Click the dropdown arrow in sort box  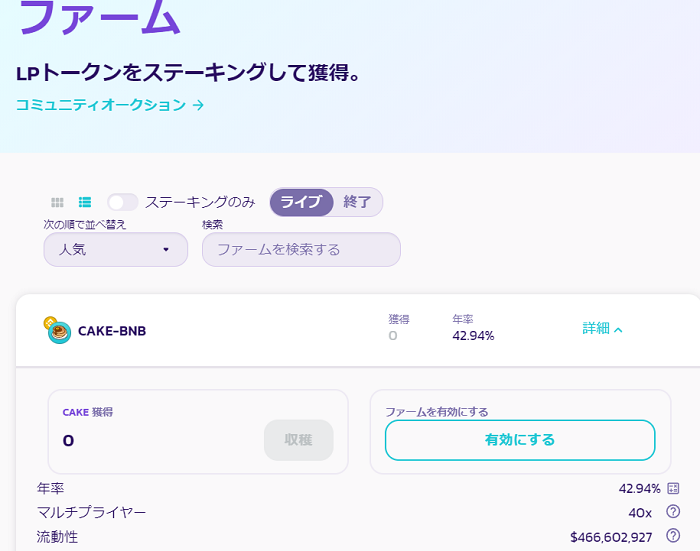pyautogui.click(x=166, y=250)
